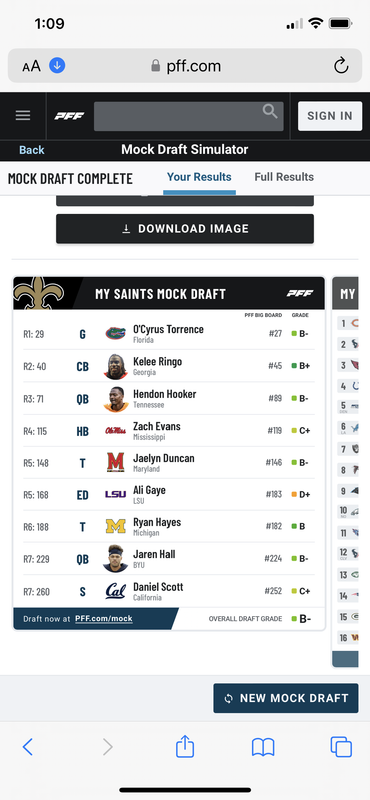Open Safari tabs overview icon
The height and width of the screenshot is (800, 370).
pos(341,747)
